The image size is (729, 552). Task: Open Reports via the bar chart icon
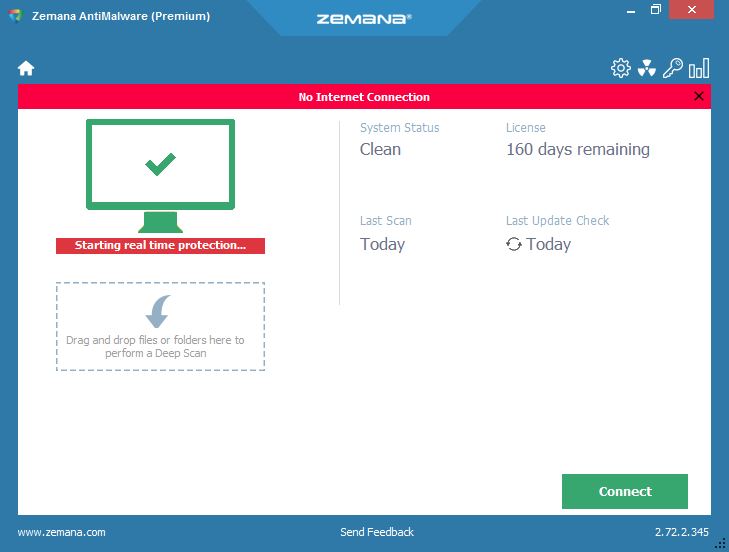[x=699, y=68]
